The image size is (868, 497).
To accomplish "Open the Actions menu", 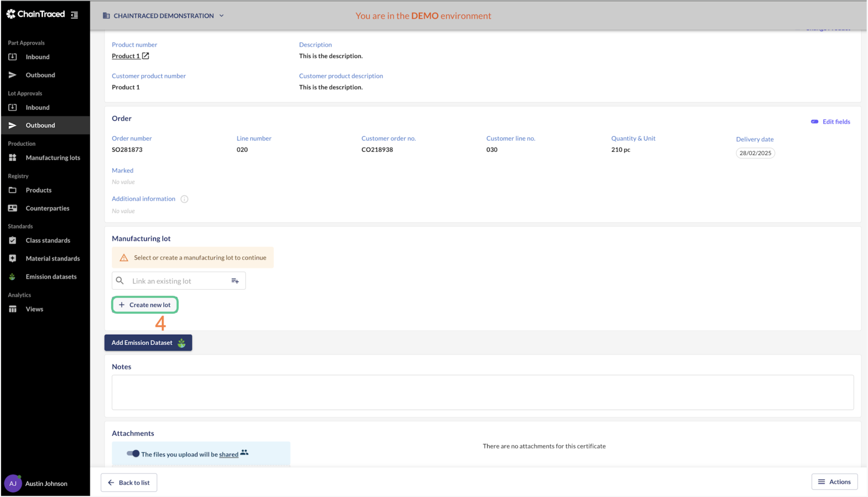I will pos(834,482).
